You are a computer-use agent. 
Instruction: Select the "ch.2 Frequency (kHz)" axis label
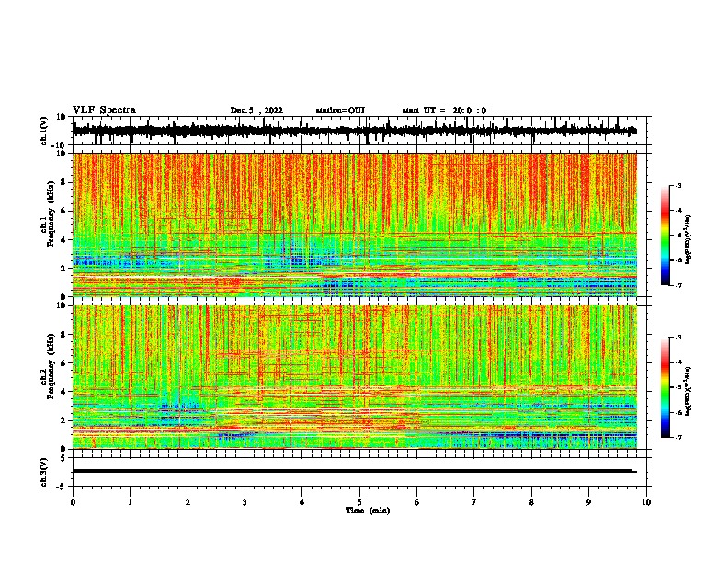48,367
